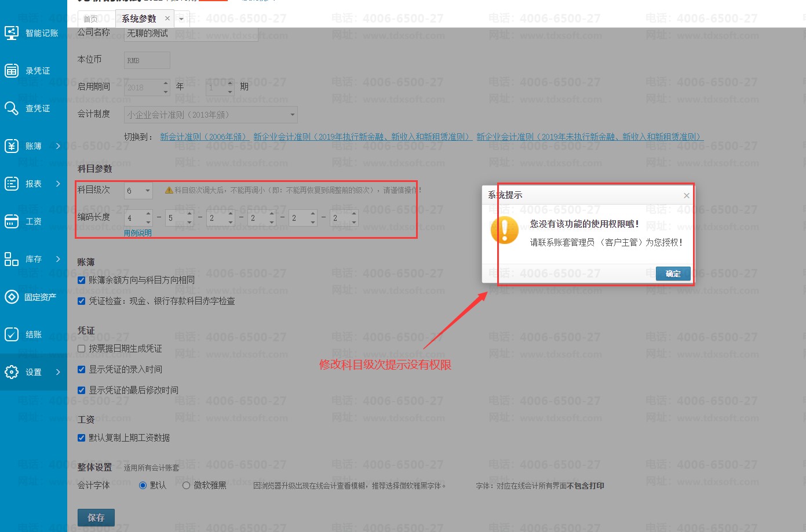The width and height of the screenshot is (806, 532).
Task: Expand the 账簿 sidebar submenu arrow
Action: click(58, 146)
